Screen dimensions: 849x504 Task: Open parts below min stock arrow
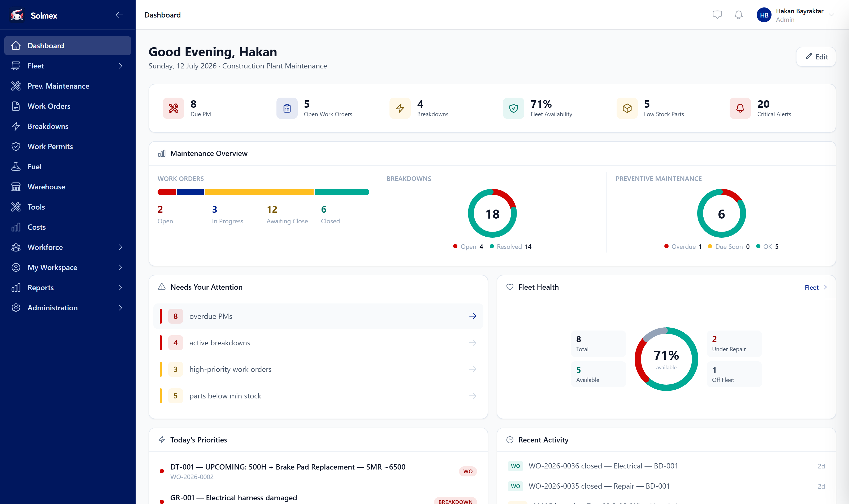click(472, 396)
